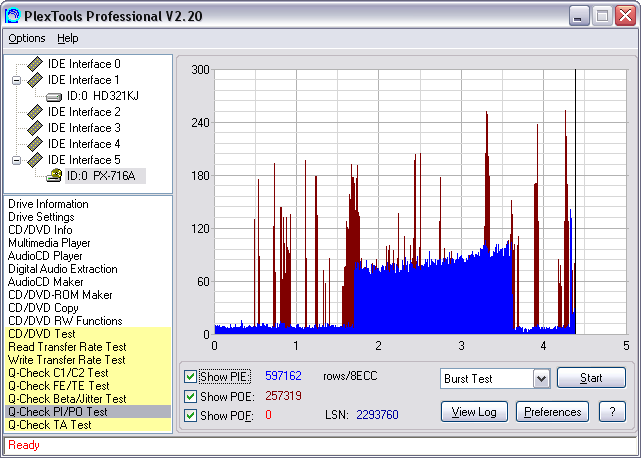Open the Preferences button

click(552, 411)
